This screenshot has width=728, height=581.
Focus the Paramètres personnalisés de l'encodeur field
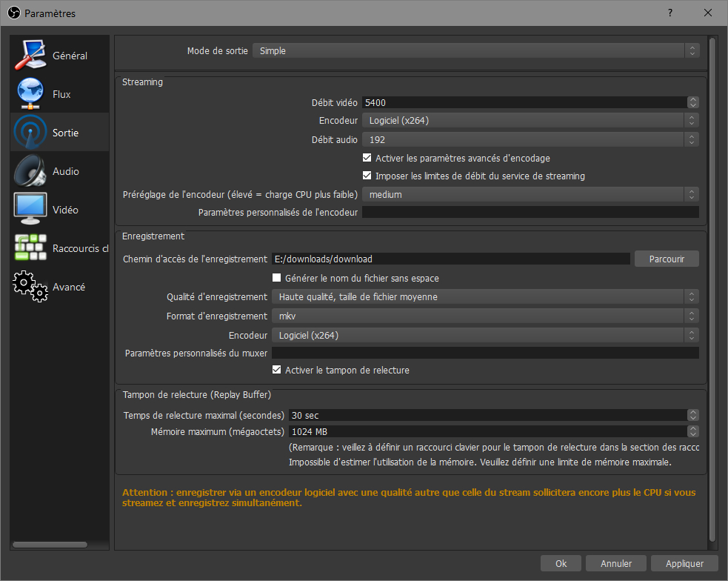[x=530, y=212]
